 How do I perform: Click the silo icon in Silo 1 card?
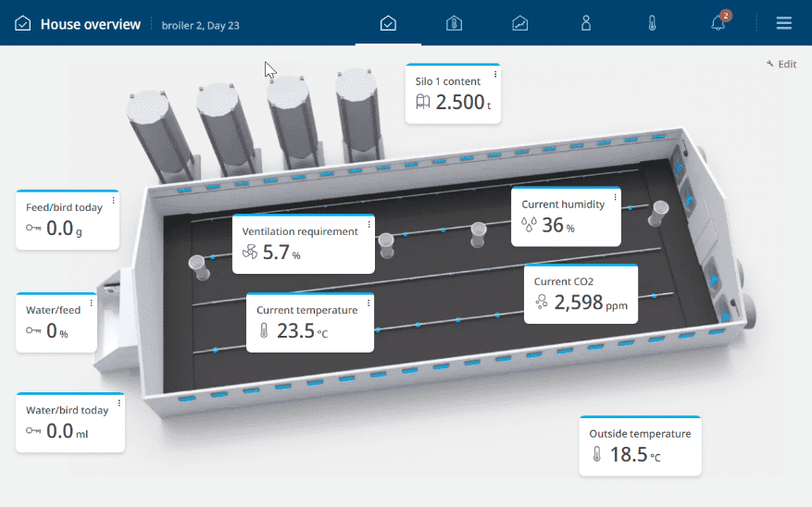pyautogui.click(x=423, y=102)
